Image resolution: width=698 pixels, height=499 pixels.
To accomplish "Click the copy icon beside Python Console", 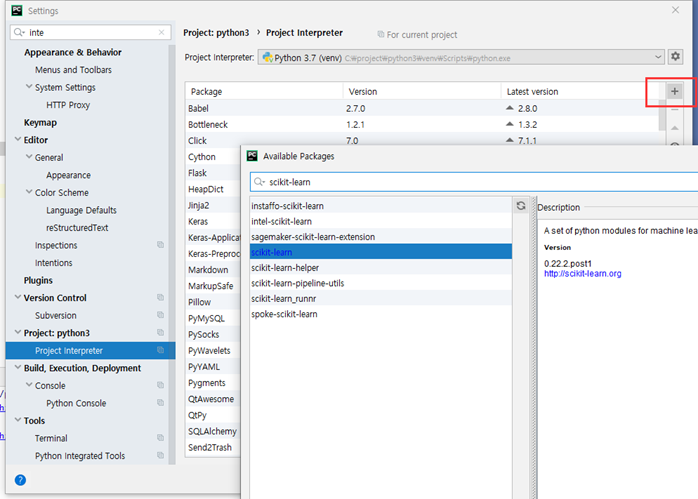I will 160,402.
